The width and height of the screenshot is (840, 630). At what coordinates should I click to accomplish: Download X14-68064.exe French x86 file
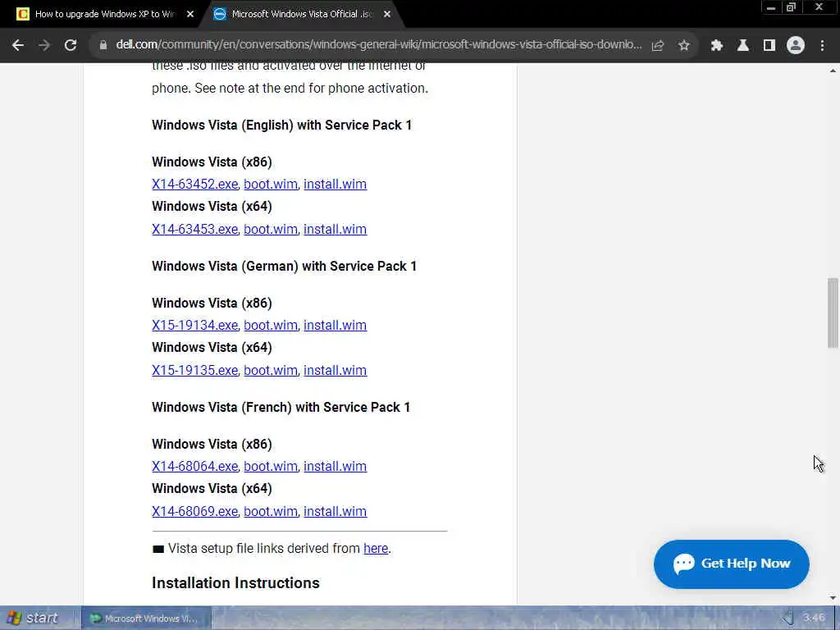(x=194, y=466)
